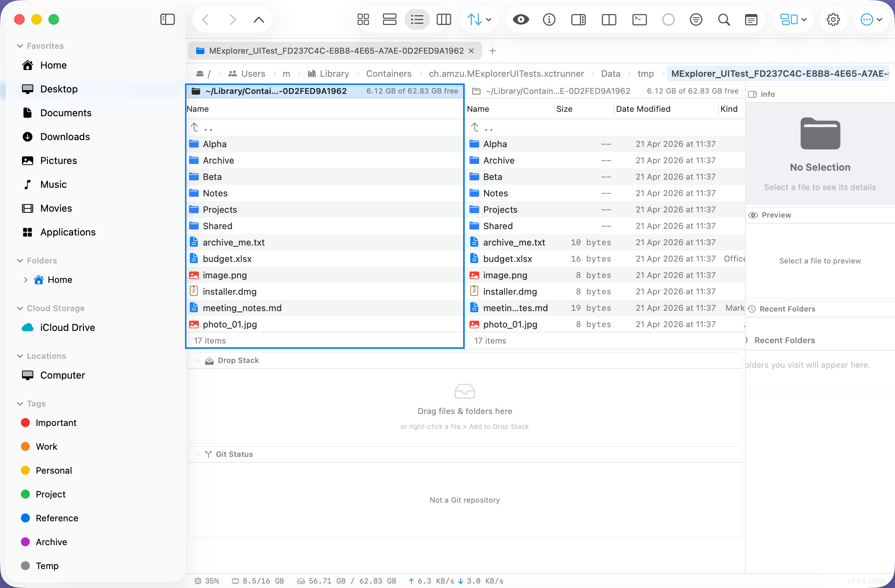Select installer.dmg in the left pane
The image size is (895, 588).
tap(325, 291)
